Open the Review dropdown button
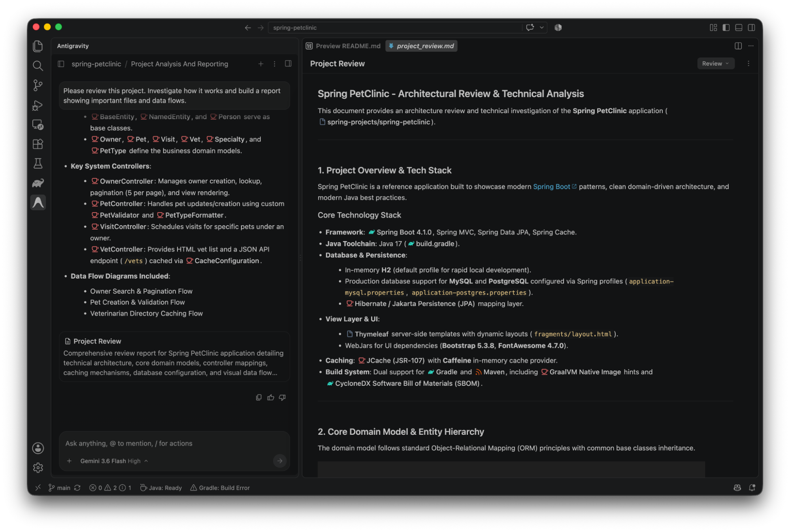 tap(716, 64)
